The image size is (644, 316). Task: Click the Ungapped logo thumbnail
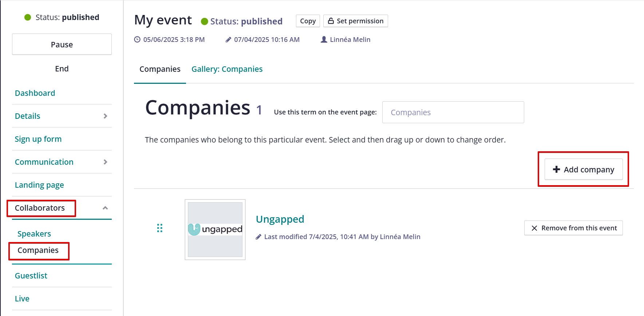point(215,230)
